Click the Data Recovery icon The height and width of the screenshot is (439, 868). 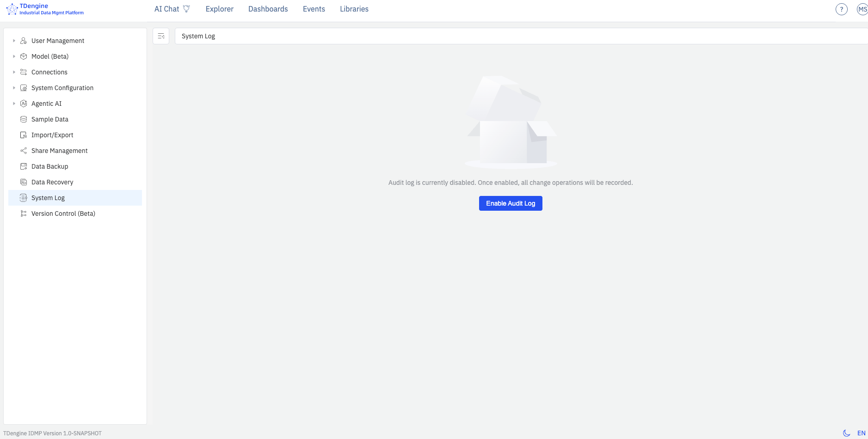coord(24,182)
